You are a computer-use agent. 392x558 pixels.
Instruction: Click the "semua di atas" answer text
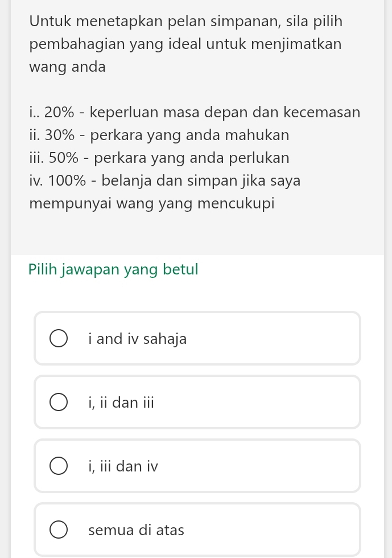click(137, 531)
